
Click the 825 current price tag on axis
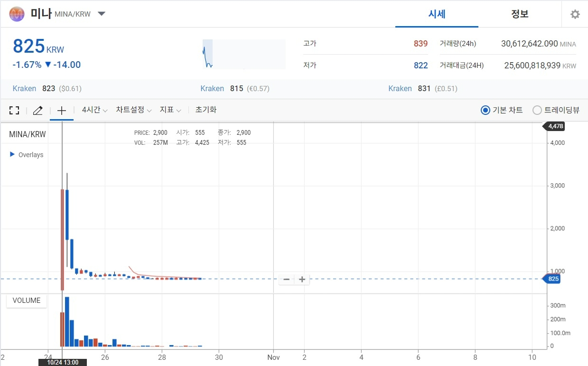click(x=552, y=279)
